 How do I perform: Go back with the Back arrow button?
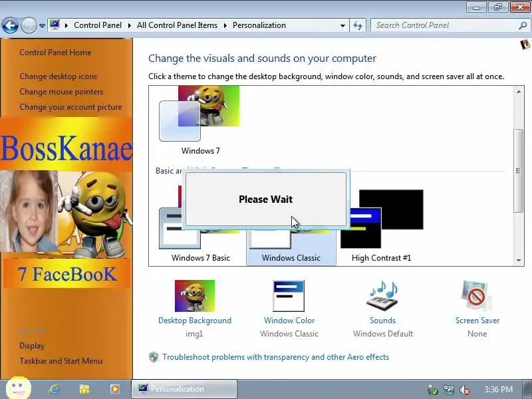coord(10,25)
